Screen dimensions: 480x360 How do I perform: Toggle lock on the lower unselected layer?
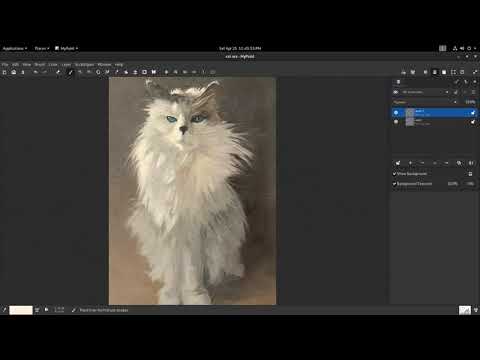[x=473, y=122]
